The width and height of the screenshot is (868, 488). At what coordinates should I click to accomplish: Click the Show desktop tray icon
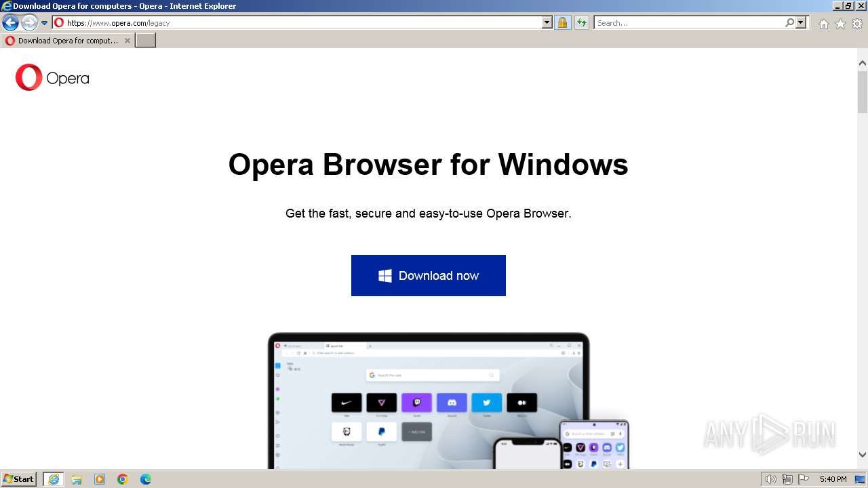click(860, 479)
